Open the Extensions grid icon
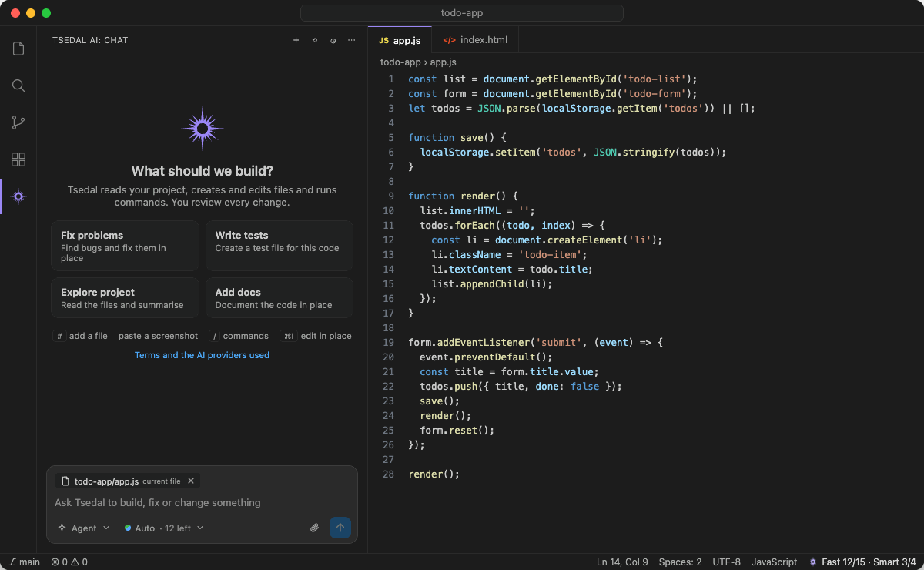 [18, 159]
